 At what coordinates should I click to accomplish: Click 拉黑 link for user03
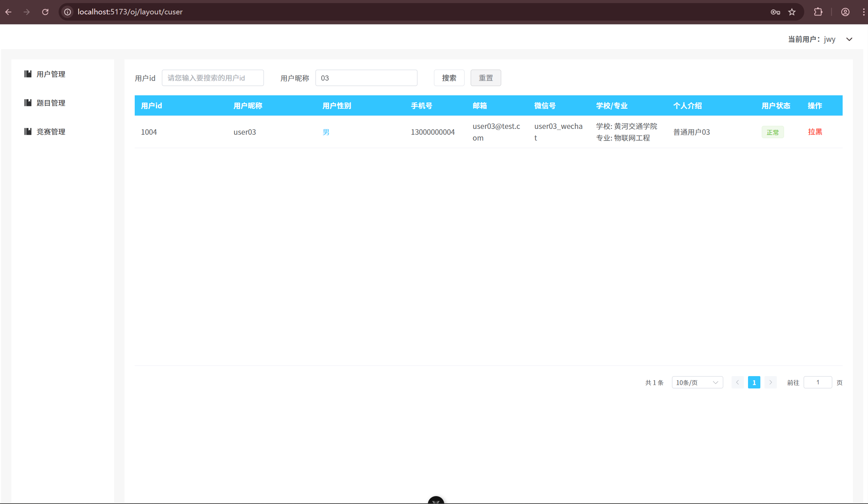pos(815,132)
